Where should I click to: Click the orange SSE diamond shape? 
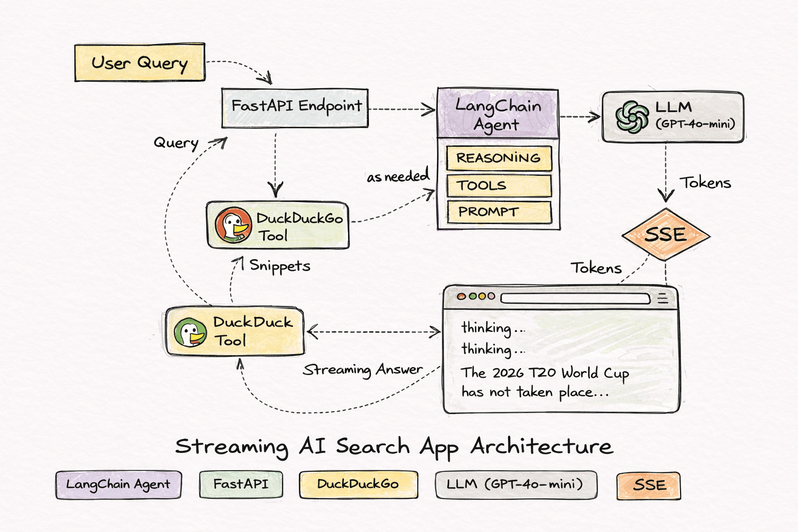(666, 234)
